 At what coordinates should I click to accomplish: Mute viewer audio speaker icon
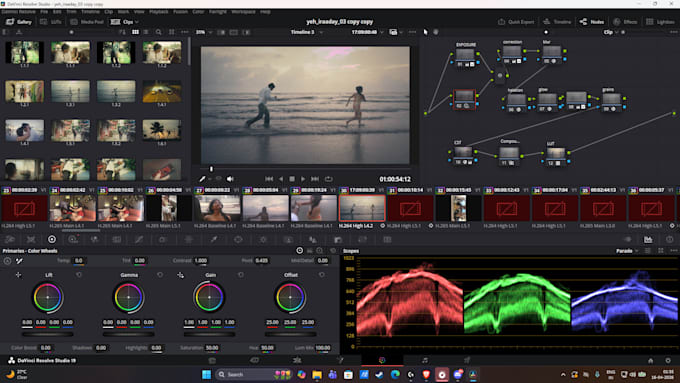(230, 179)
